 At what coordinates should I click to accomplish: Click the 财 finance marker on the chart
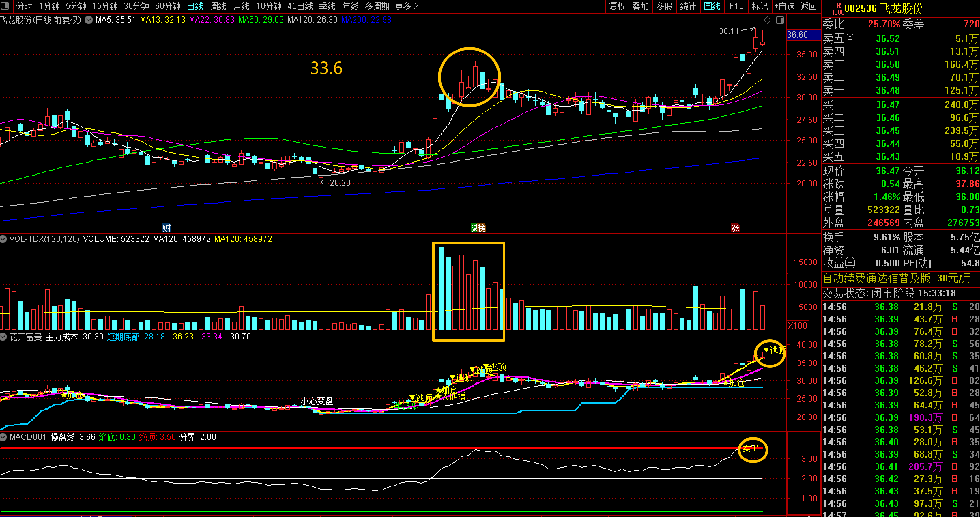pos(167,228)
